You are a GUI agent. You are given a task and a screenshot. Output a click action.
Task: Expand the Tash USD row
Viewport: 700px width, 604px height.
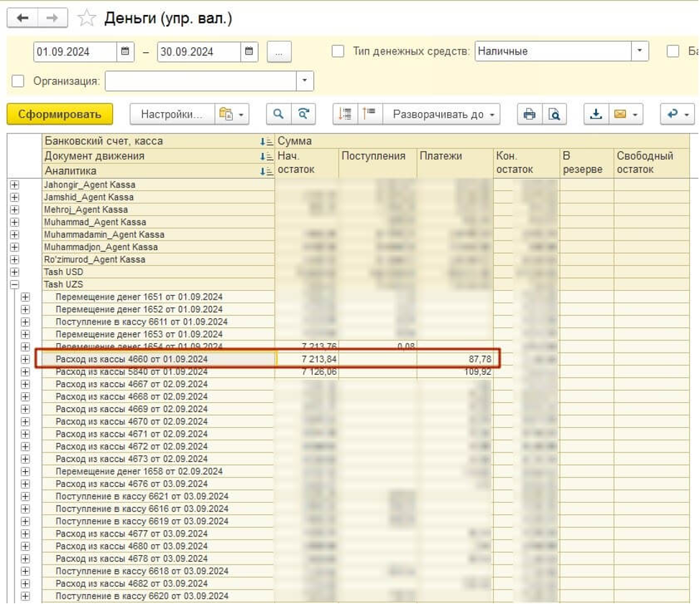coord(14,272)
